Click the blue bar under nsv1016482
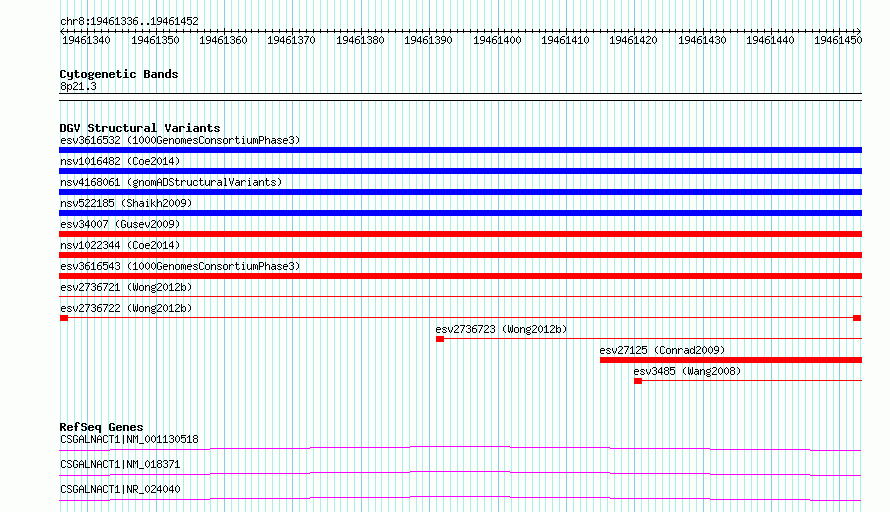The image size is (890, 512). coord(460,171)
